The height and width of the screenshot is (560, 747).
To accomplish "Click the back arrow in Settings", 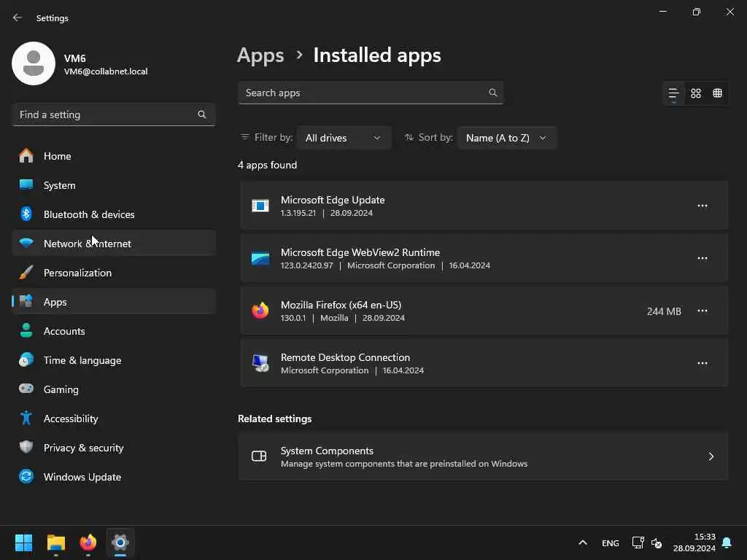I will click(x=18, y=17).
